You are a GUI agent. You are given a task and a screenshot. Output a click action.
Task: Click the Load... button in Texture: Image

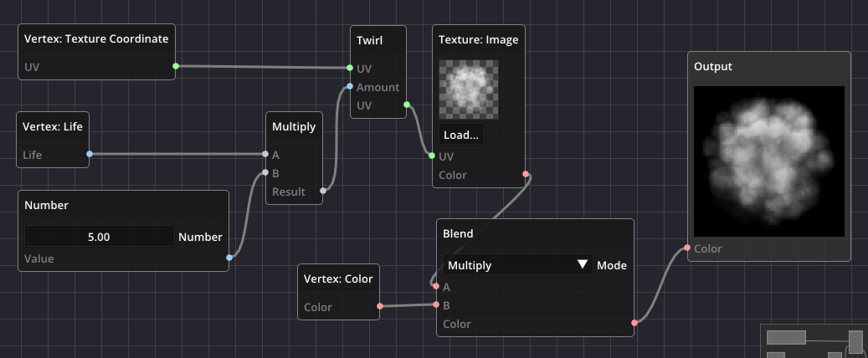[x=461, y=134]
